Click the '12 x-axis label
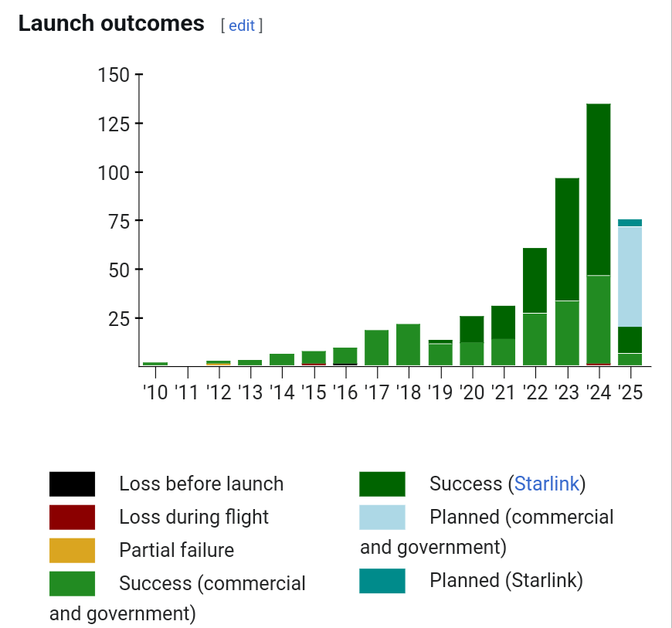This screenshot has height=628, width=672. [219, 392]
